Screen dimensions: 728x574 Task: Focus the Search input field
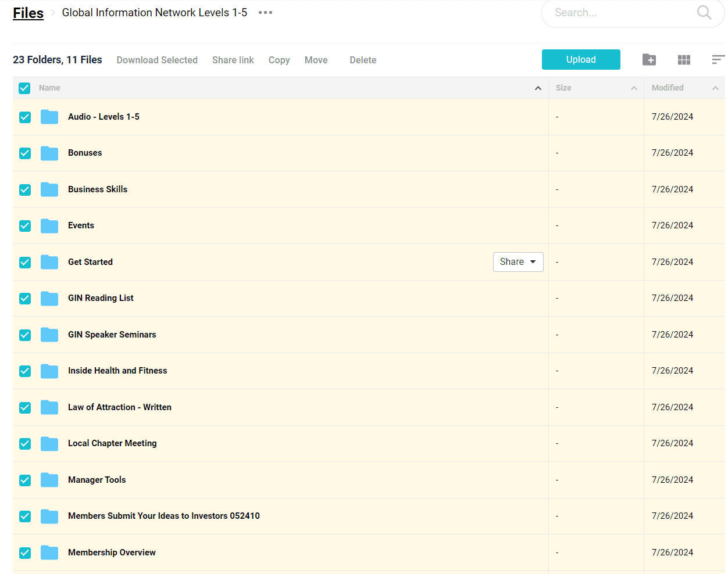point(622,13)
